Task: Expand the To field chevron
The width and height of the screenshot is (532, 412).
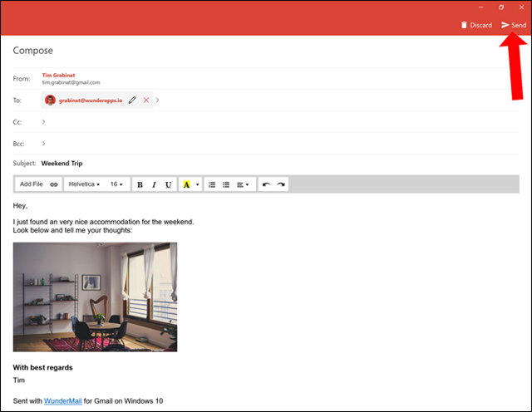Action: tap(157, 100)
